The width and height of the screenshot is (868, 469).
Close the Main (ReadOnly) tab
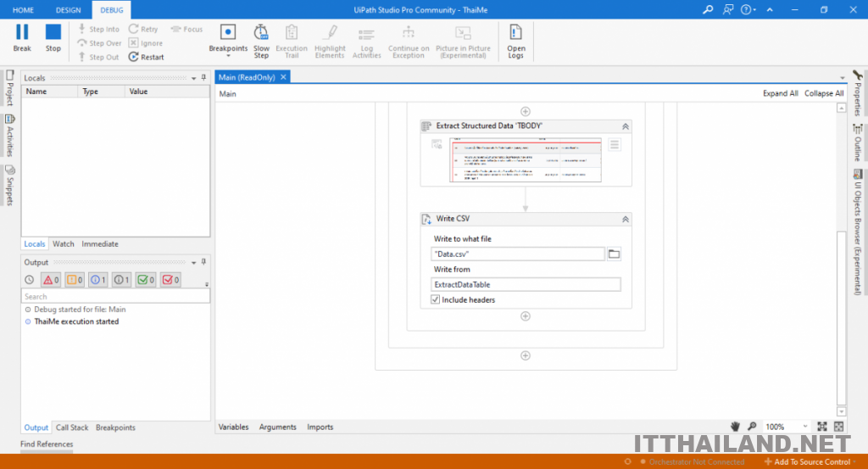click(x=283, y=77)
